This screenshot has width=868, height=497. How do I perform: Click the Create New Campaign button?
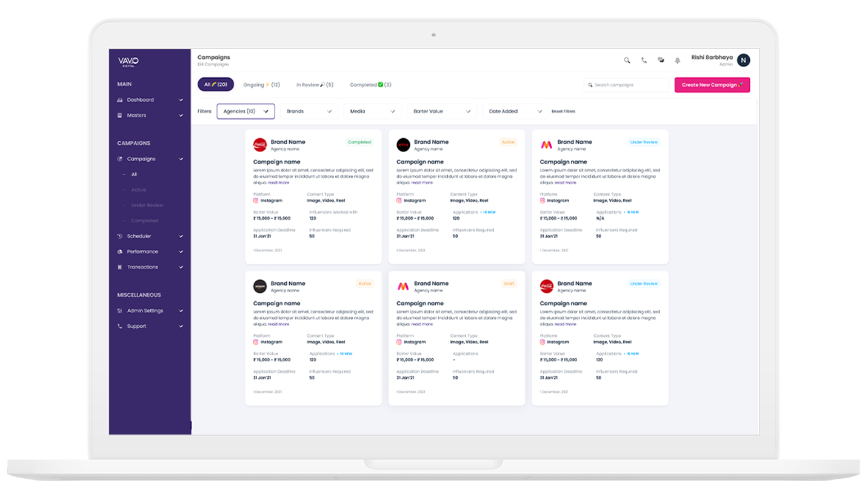point(712,85)
